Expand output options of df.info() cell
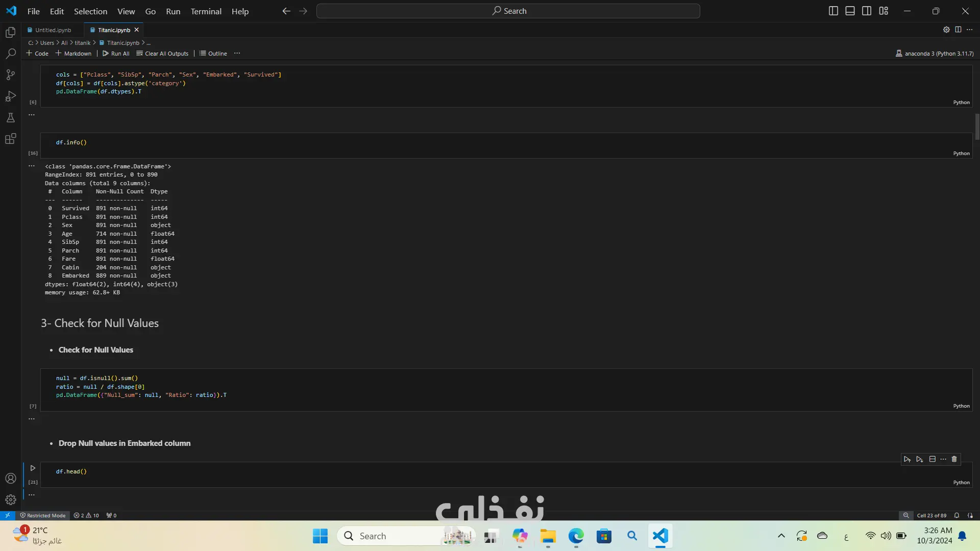The image size is (980, 551). point(32,166)
